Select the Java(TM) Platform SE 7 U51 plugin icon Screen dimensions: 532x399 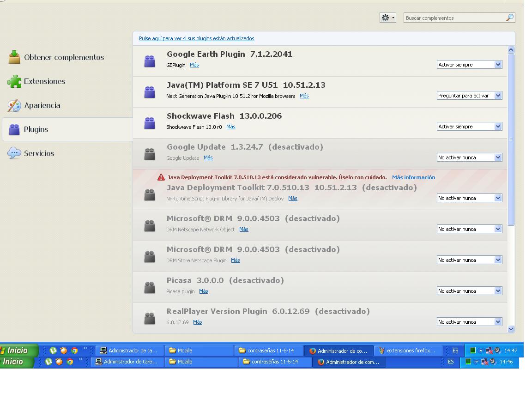pos(150,92)
